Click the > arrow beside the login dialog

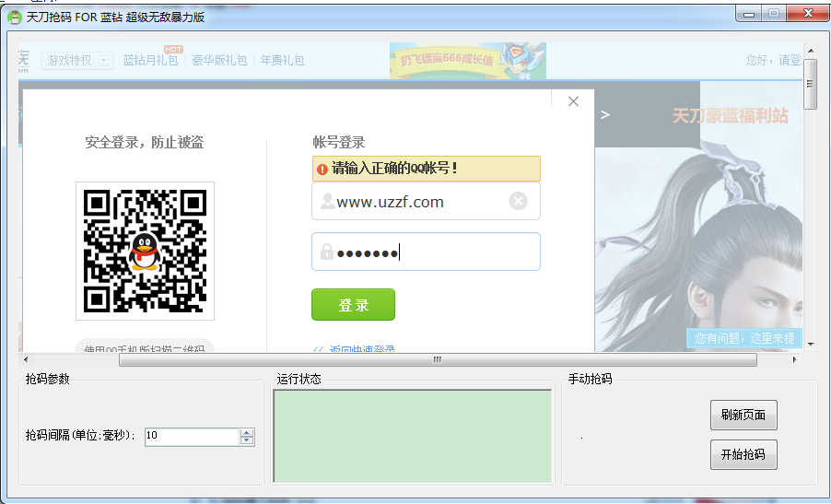[605, 114]
